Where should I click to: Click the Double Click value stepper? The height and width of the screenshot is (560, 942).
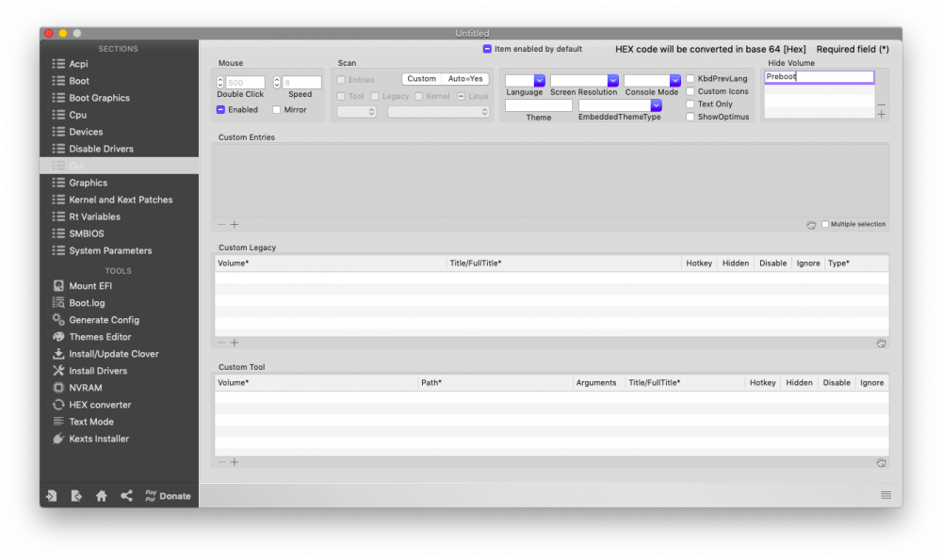pyautogui.click(x=219, y=82)
